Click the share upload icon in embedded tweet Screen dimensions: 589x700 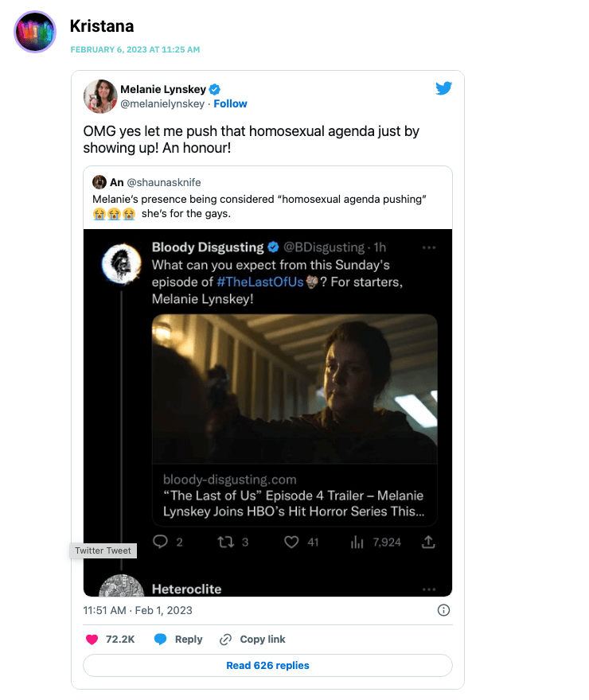click(428, 542)
